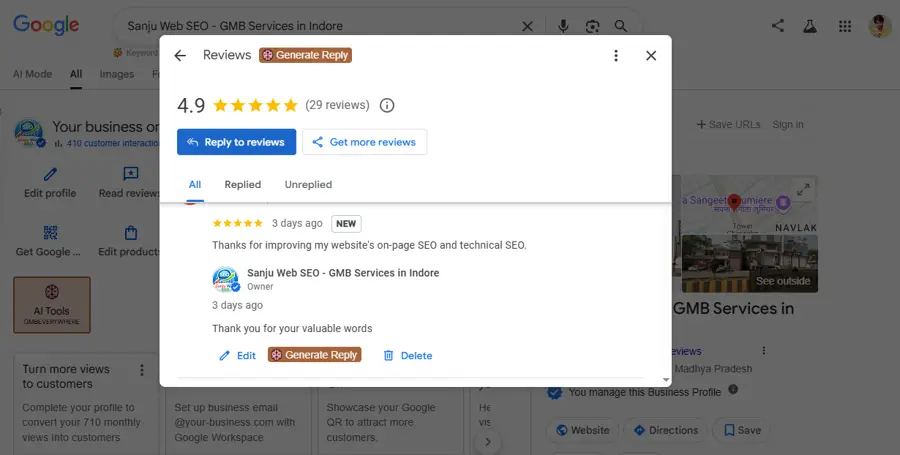Expand the map thumbnail
Screen dimensions: 900x455
tap(803, 189)
